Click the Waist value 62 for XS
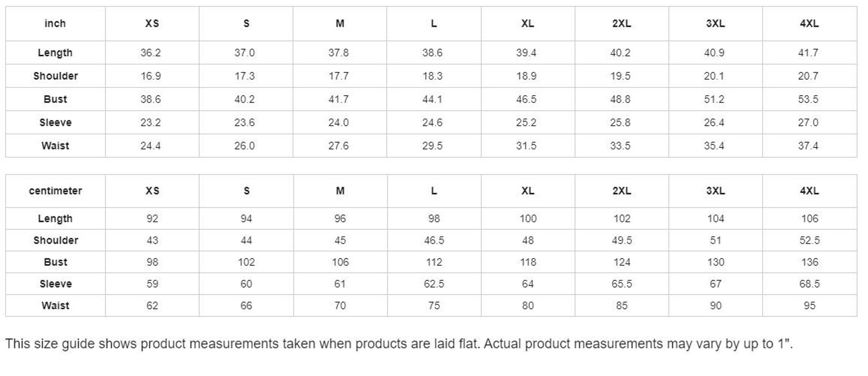 click(x=152, y=305)
